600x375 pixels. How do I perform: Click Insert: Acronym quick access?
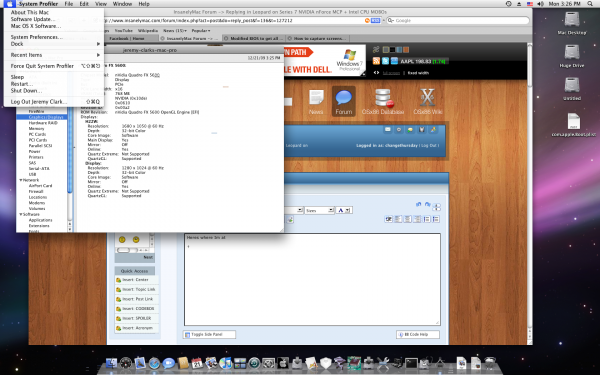point(135,328)
